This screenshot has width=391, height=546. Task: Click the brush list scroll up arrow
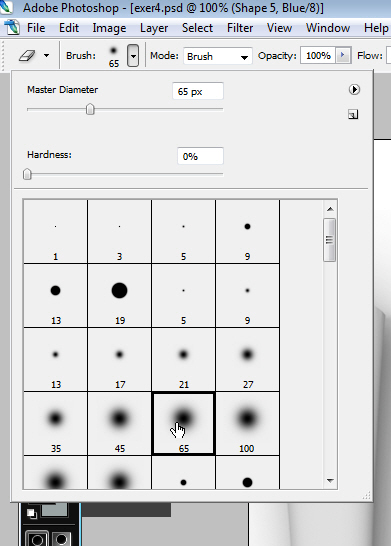pos(330,209)
